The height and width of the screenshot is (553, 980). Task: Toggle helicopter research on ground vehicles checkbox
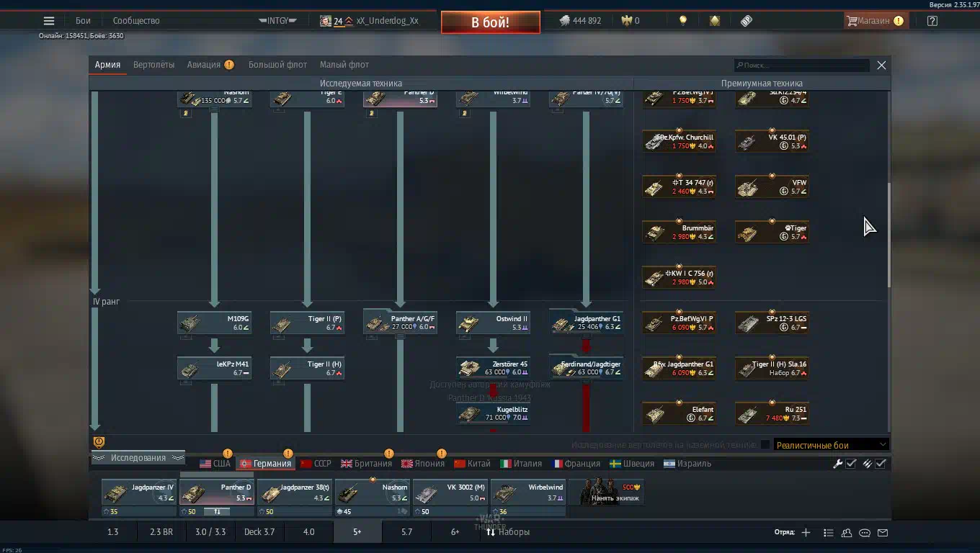(x=765, y=445)
